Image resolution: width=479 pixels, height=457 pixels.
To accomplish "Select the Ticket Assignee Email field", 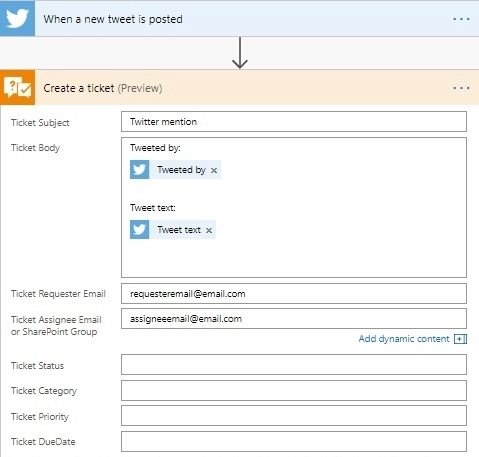I will point(294,319).
